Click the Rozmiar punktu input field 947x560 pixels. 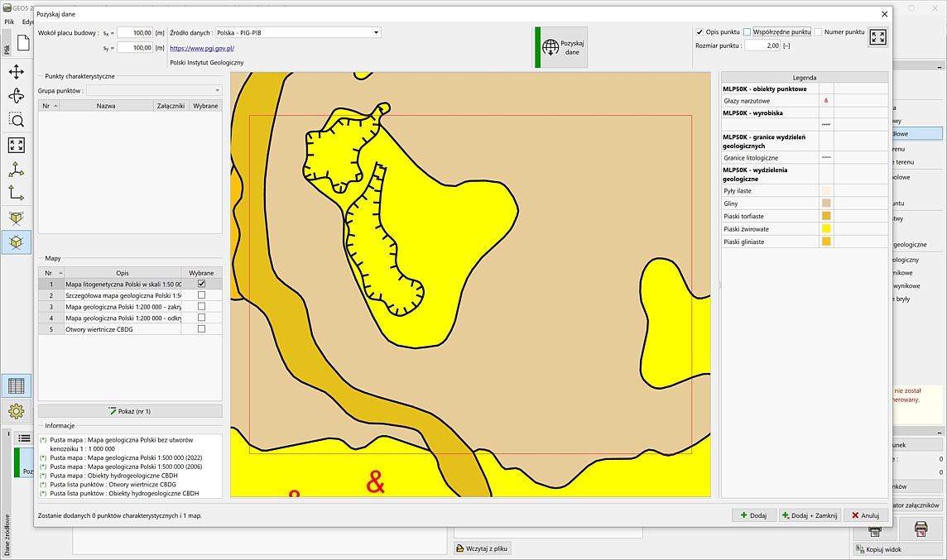[x=762, y=45]
